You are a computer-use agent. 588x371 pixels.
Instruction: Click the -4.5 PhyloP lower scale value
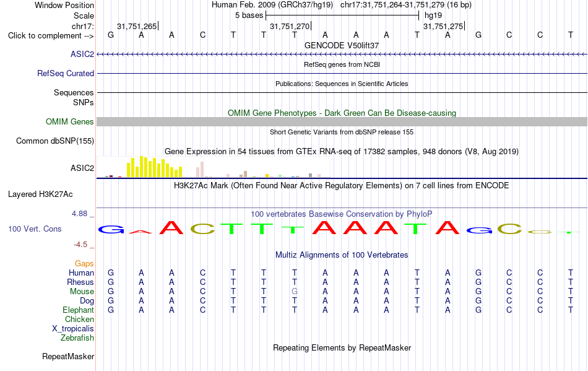coord(80,245)
